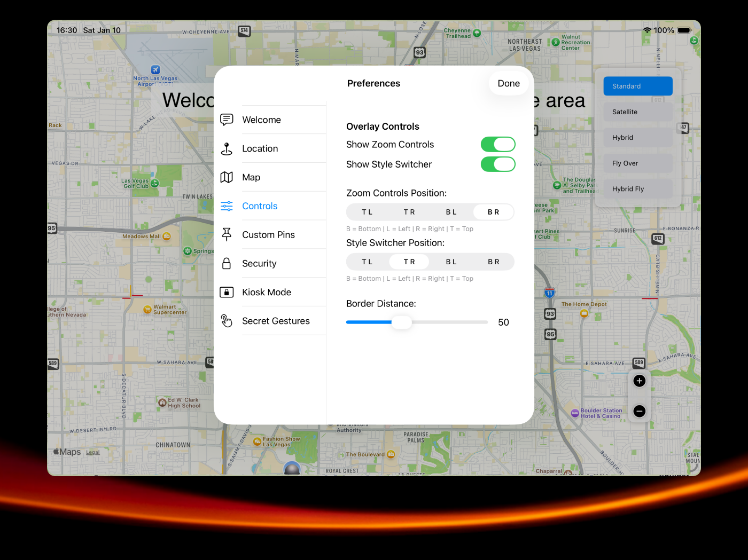Open the Kiosk Mode preferences section
Screen dimensions: 748x560
pos(267,292)
